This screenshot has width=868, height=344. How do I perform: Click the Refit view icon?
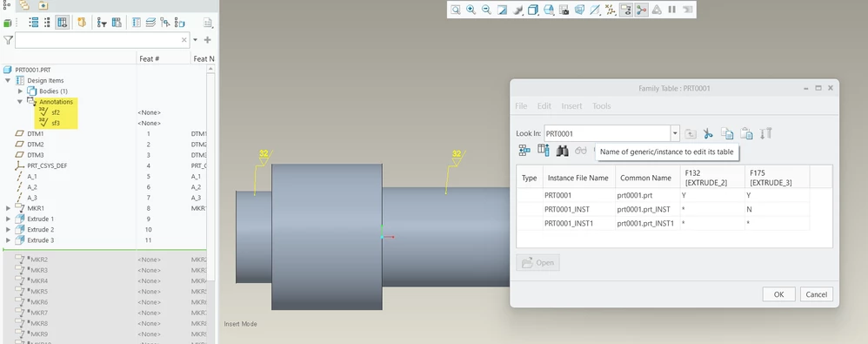(455, 10)
